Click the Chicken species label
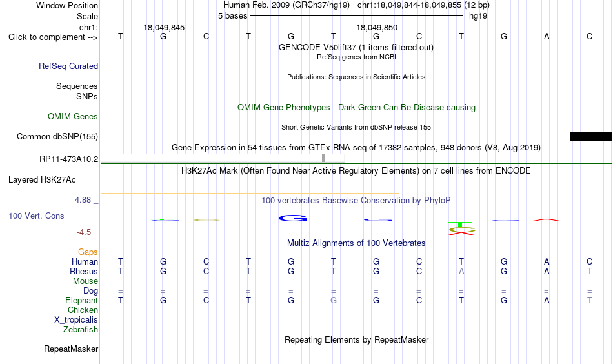Image resolution: width=613 pixels, height=364 pixels. point(83,310)
